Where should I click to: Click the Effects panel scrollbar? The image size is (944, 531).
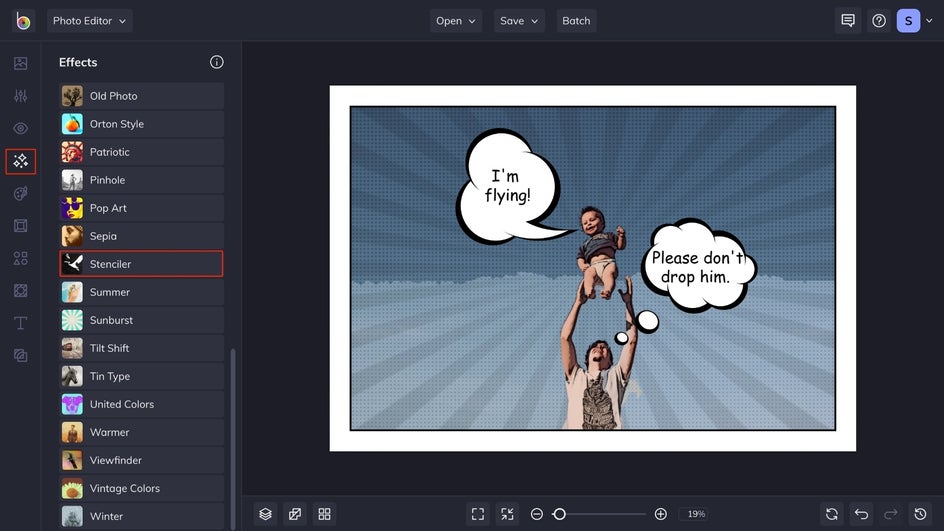[233, 438]
